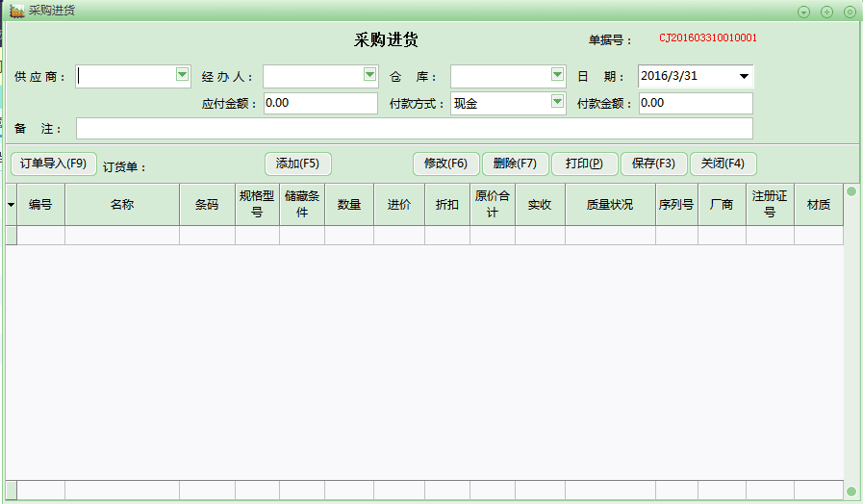Open the 仓库 warehouse dropdown

557,75
